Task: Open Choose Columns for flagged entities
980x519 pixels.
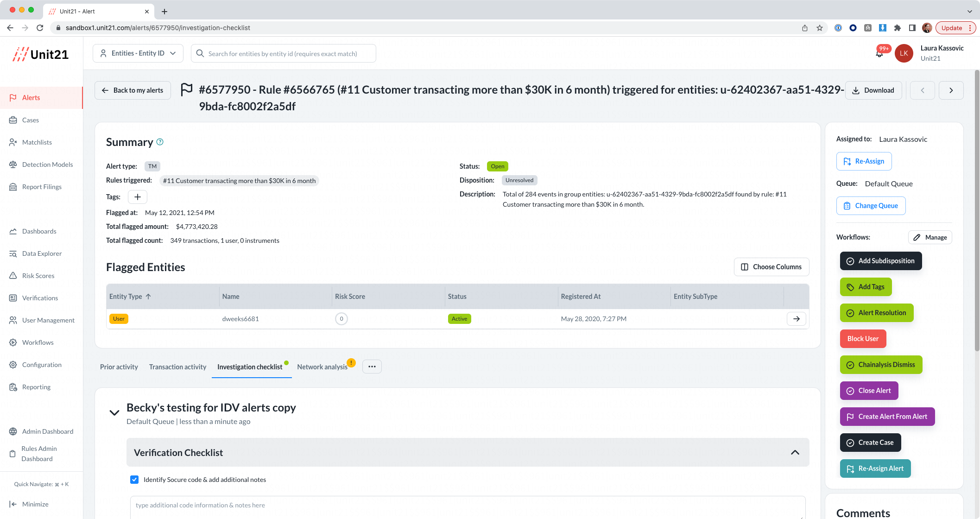Action: (771, 267)
